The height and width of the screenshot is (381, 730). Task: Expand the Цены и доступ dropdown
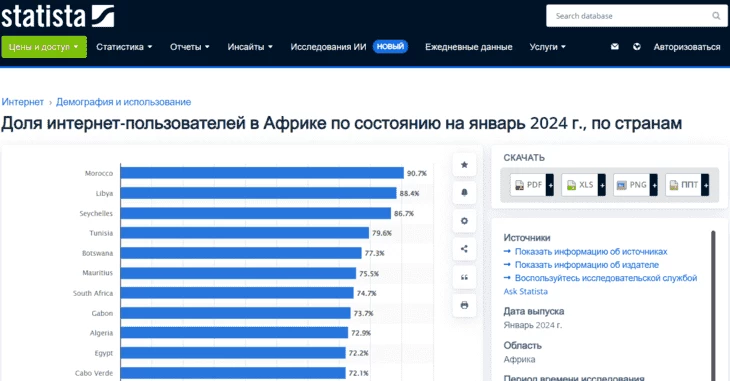pyautogui.click(x=44, y=47)
